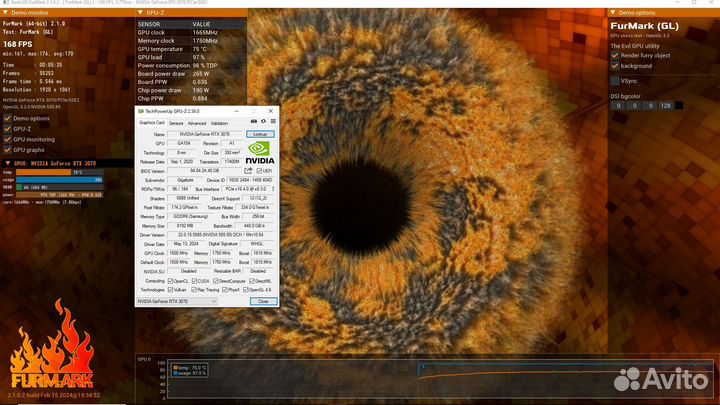Click the OSI bgcolor 128 alpha field

pos(665,106)
